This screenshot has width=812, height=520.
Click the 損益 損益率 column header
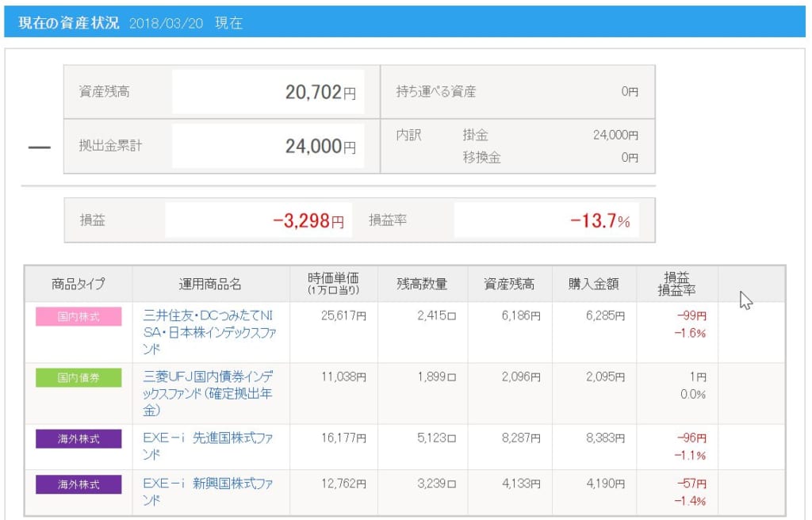(x=676, y=284)
